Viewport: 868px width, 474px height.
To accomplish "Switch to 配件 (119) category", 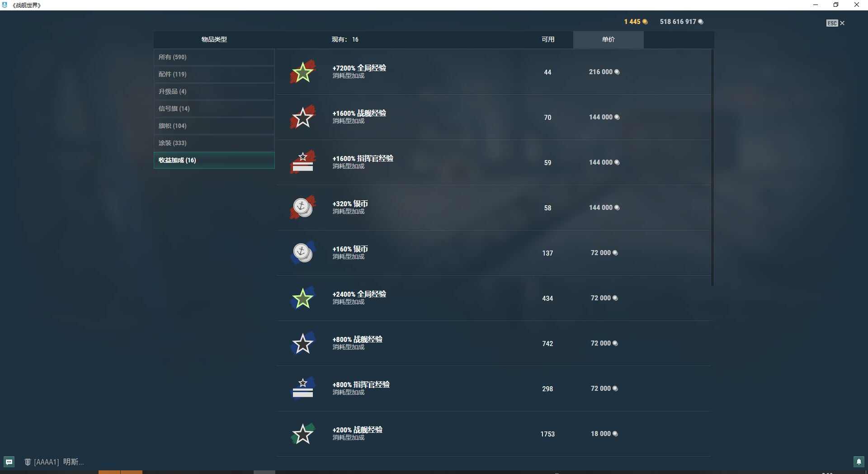I will [214, 74].
